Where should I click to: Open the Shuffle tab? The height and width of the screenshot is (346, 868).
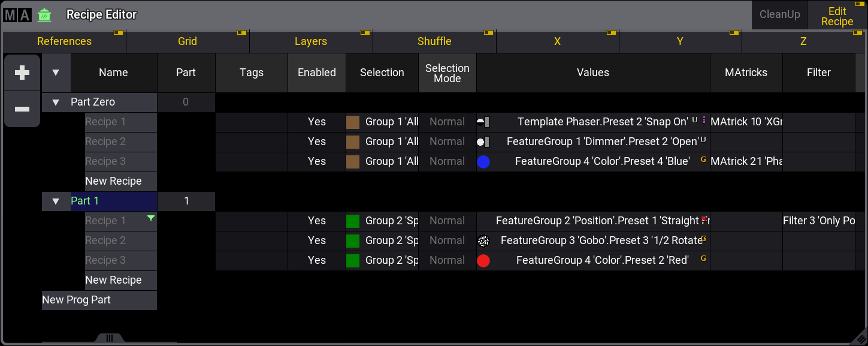[x=434, y=41]
